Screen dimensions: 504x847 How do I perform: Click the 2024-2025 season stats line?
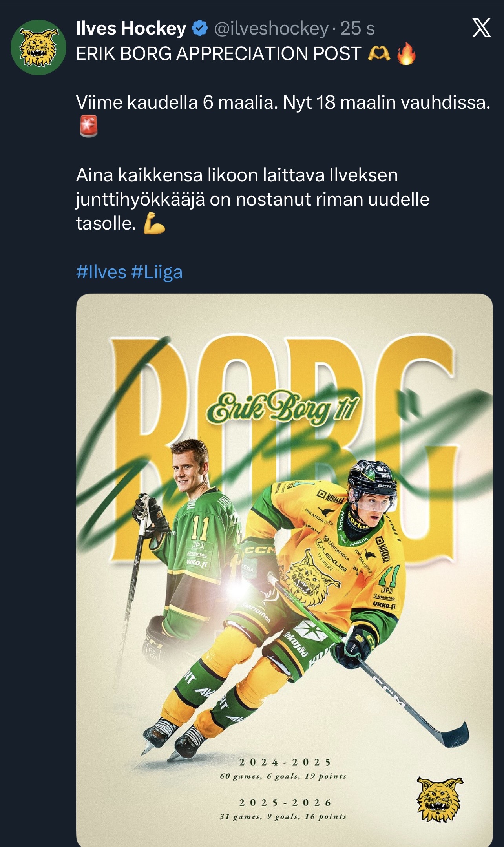pyautogui.click(x=283, y=776)
